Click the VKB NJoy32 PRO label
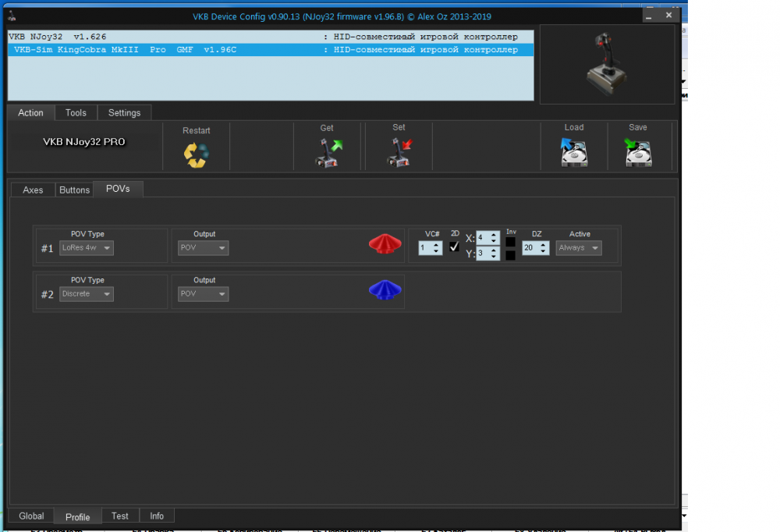This screenshot has width=780, height=532. click(x=84, y=142)
